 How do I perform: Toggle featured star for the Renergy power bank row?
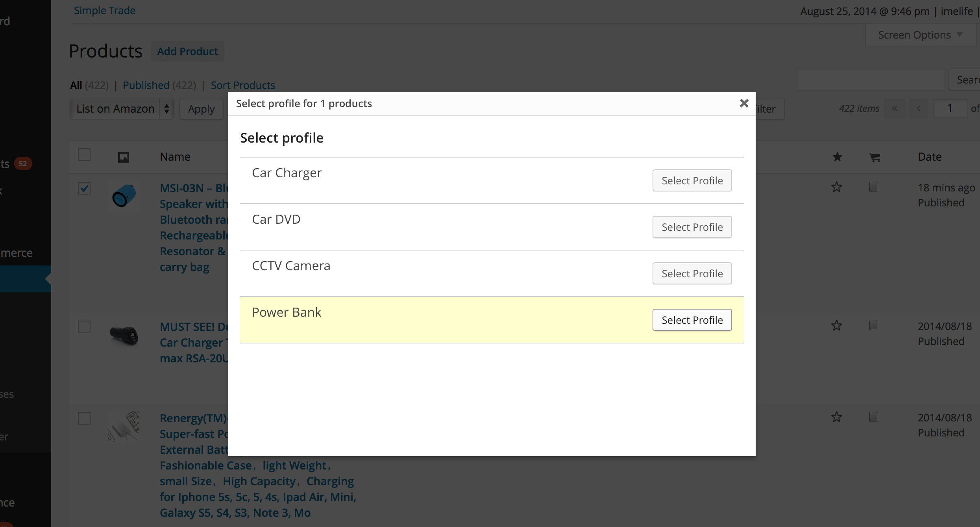(x=836, y=417)
